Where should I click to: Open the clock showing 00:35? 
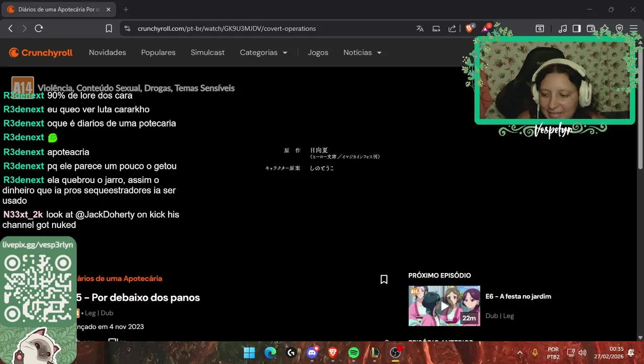(608, 353)
